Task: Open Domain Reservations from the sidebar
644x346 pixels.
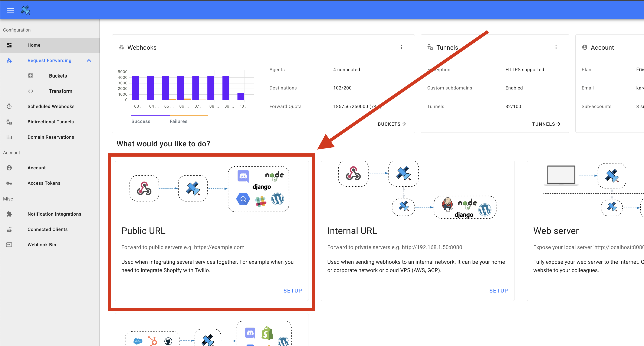Action: tap(51, 137)
